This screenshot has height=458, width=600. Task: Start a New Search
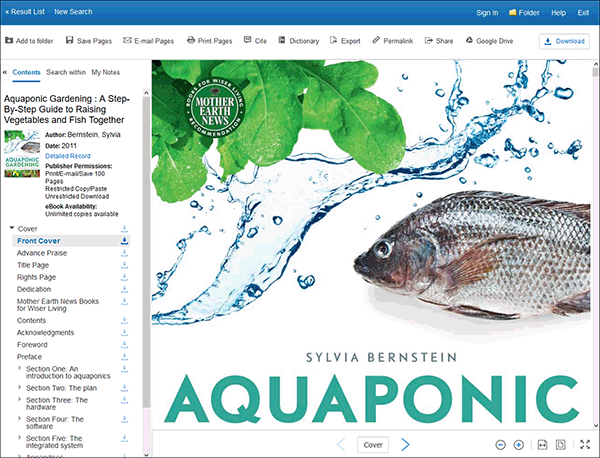click(73, 12)
